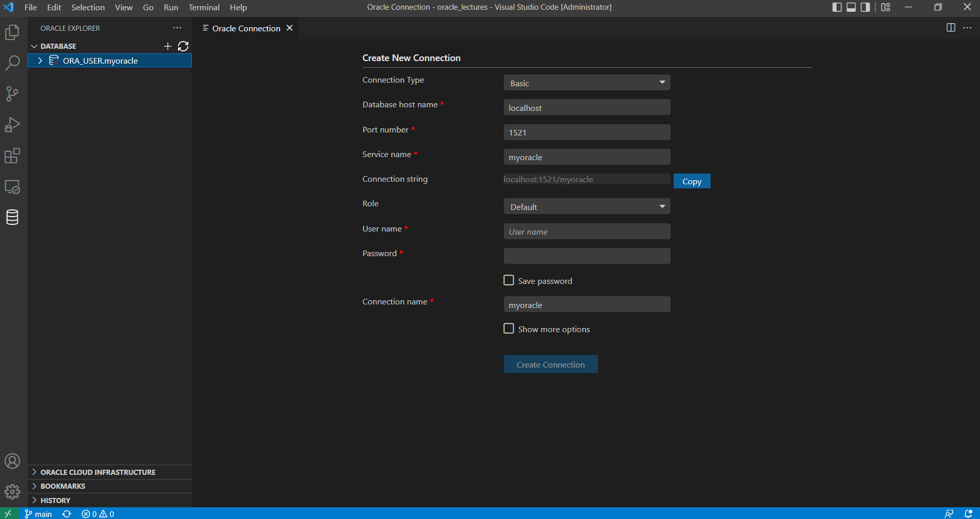Open Manage gear settings icon
980x519 pixels.
12,492
